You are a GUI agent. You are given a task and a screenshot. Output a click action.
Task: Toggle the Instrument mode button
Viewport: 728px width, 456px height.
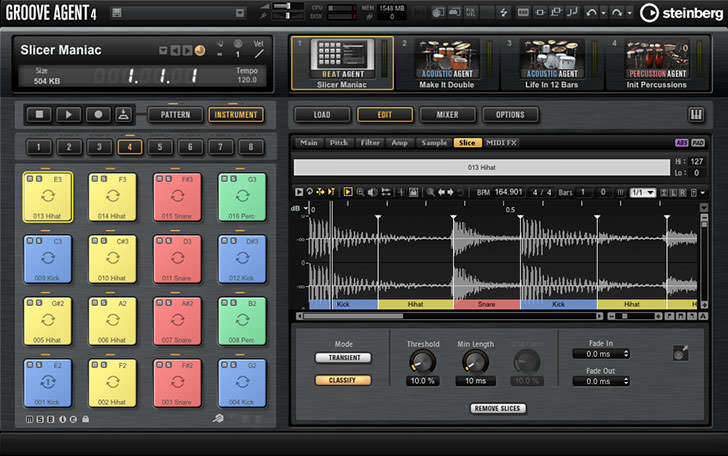point(236,115)
